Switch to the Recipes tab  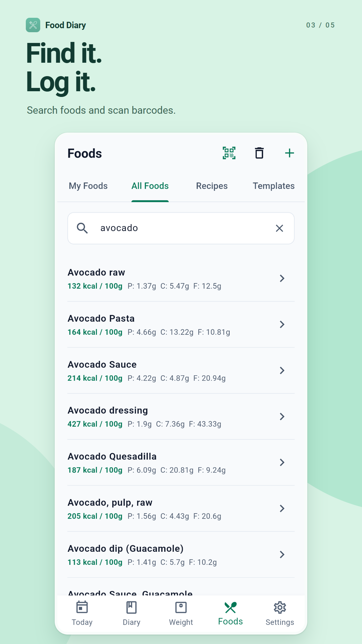[x=212, y=186]
